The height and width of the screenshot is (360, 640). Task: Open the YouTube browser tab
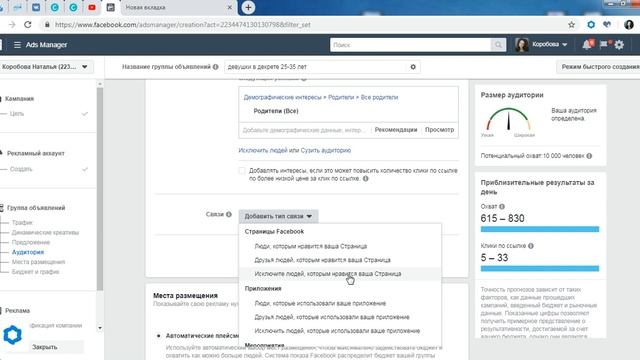[x=92, y=7]
